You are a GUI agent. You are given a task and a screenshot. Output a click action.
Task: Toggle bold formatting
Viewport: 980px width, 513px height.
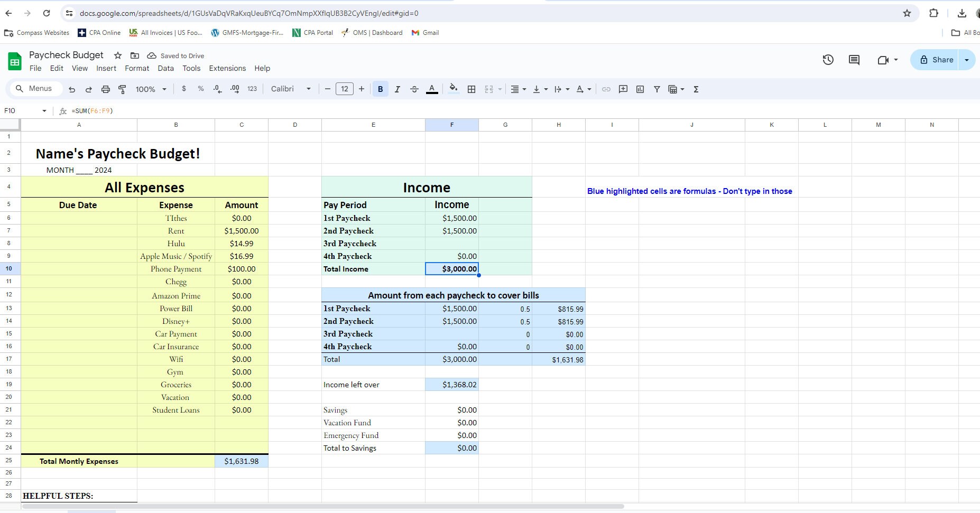point(380,89)
